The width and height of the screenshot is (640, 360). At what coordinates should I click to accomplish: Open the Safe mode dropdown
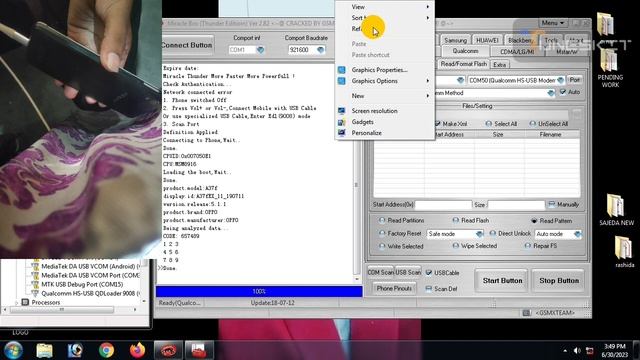click(479, 234)
